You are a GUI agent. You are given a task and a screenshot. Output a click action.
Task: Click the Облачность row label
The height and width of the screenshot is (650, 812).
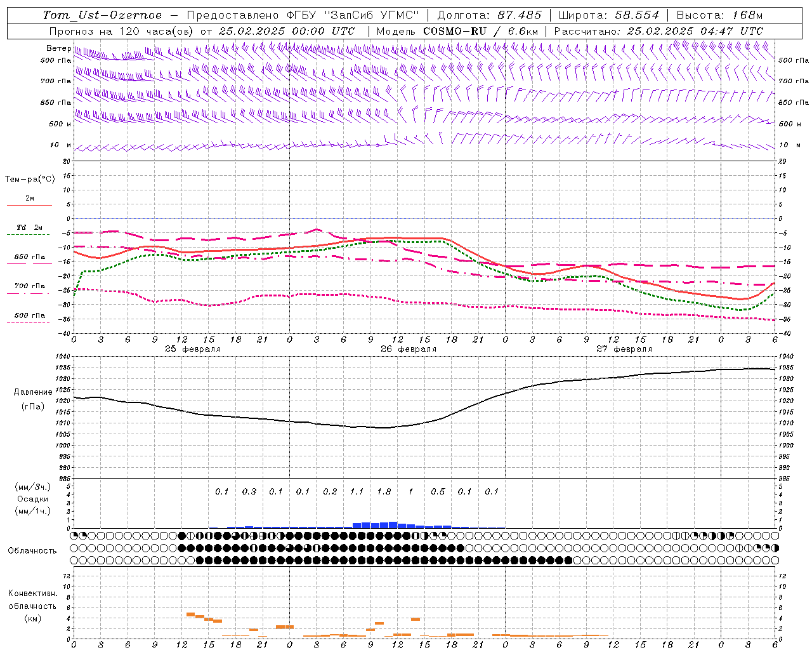(x=32, y=551)
